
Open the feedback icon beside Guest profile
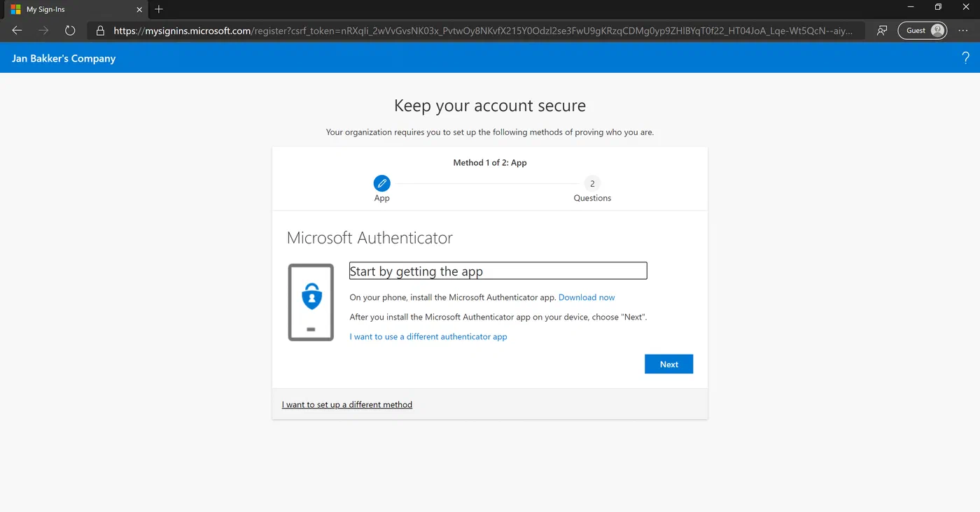pos(882,31)
